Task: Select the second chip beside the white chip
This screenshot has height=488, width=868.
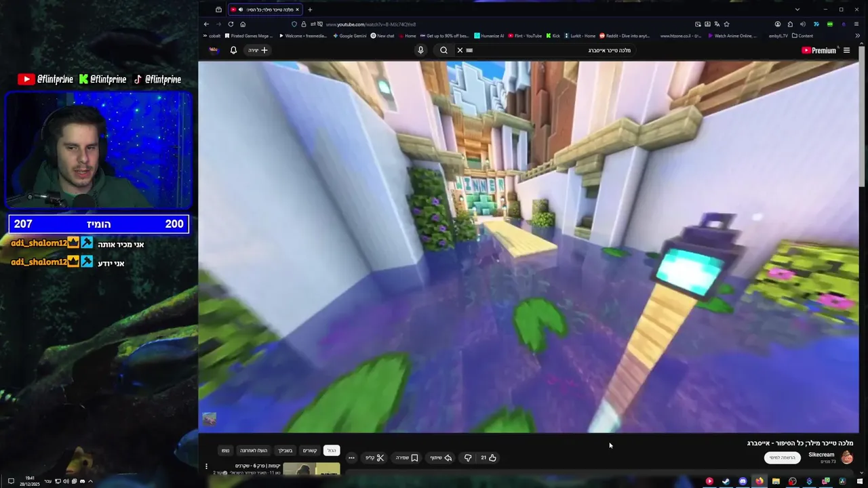Action: pos(310,450)
